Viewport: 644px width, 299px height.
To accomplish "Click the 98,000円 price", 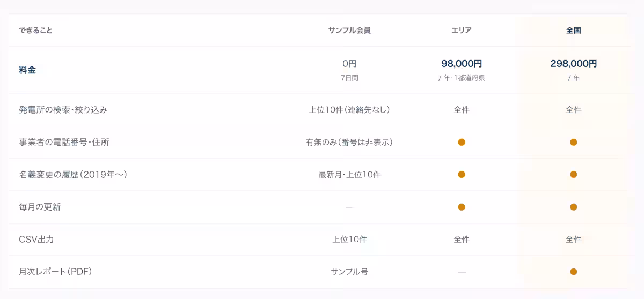I will (x=462, y=63).
